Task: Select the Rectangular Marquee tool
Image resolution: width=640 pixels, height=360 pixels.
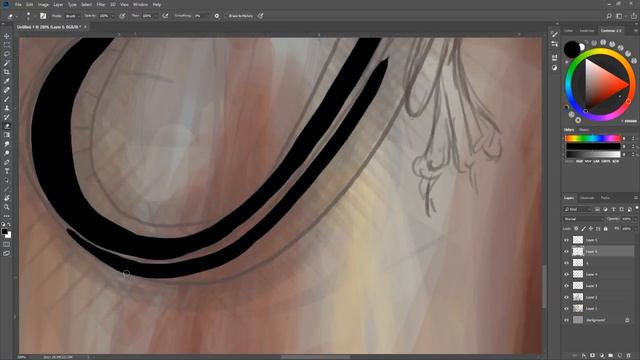Action: coord(7,45)
